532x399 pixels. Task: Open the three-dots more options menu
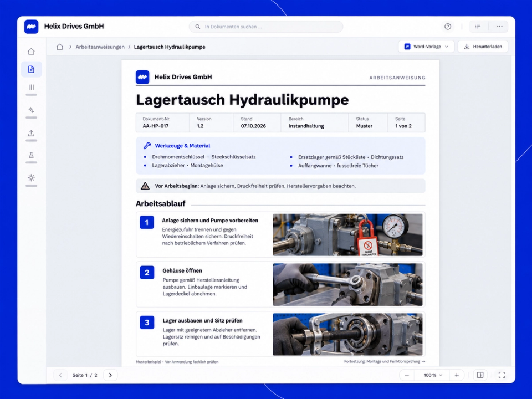click(x=499, y=27)
